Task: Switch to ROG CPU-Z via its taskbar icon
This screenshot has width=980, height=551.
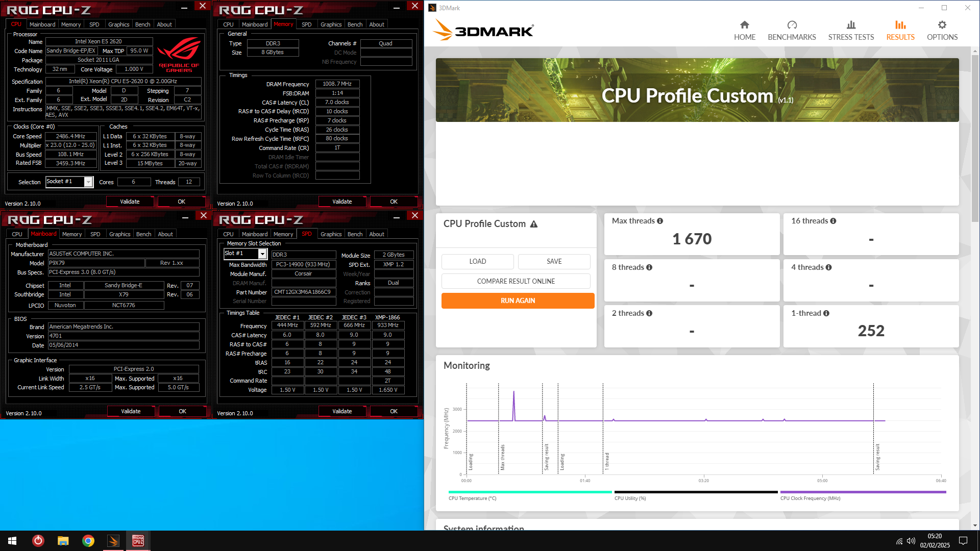Action: click(x=138, y=541)
